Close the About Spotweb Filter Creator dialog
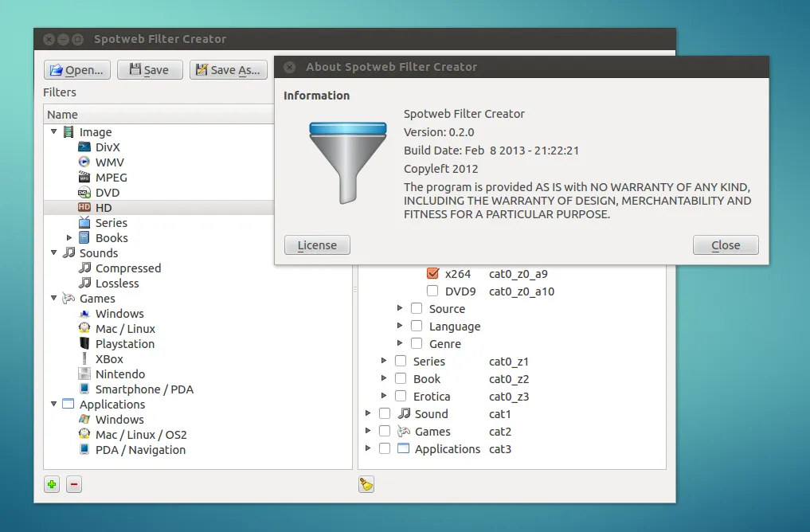The image size is (810, 532). [725, 244]
